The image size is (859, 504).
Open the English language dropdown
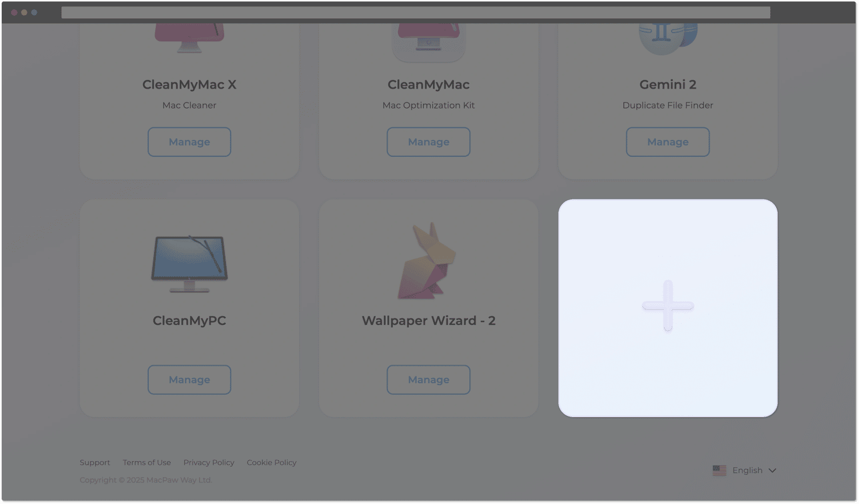point(744,470)
